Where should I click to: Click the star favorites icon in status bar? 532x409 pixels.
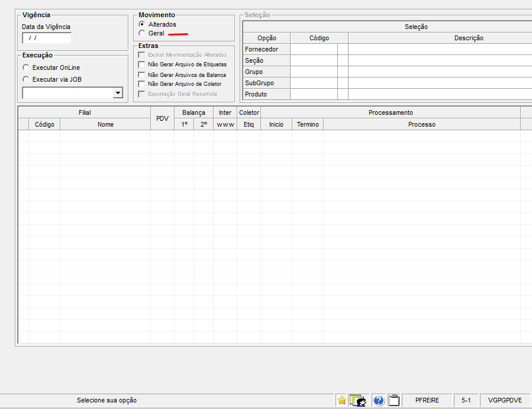coord(341,400)
